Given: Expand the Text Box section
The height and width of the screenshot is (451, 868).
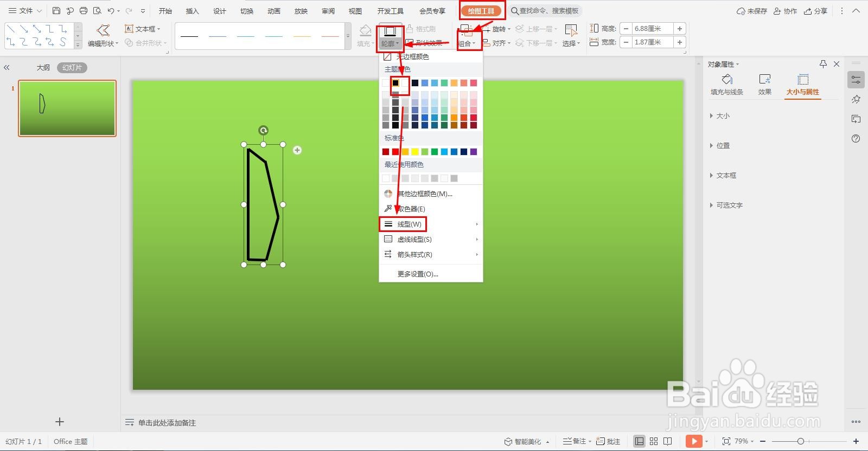Looking at the screenshot, I should point(723,176).
